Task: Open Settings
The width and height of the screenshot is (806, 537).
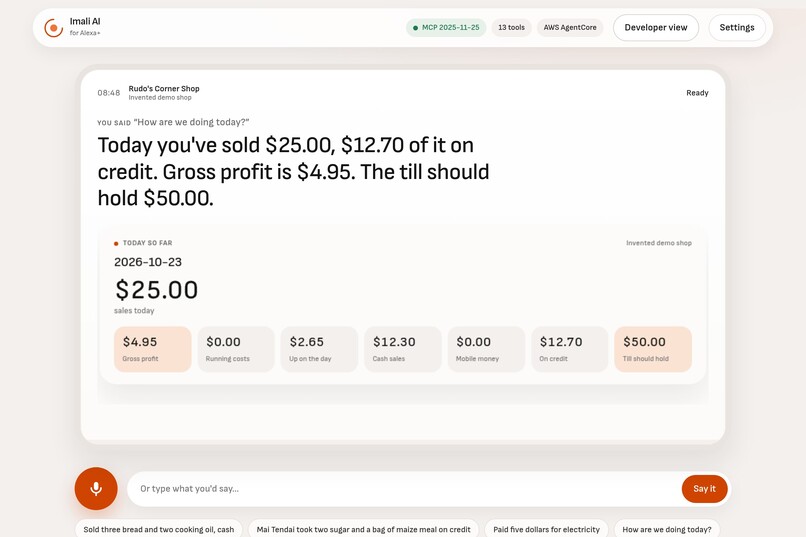Action: pyautogui.click(x=737, y=28)
